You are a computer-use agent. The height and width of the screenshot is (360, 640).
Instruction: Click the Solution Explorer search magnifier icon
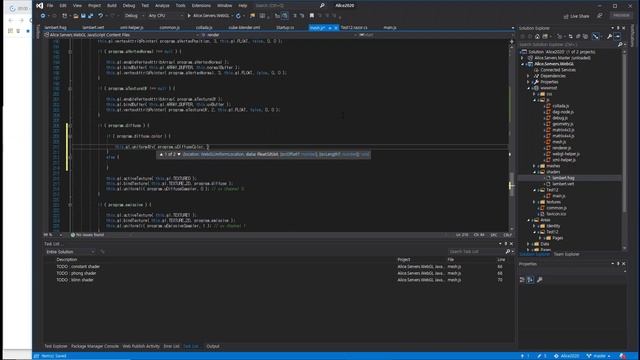pyautogui.click(x=620, y=44)
